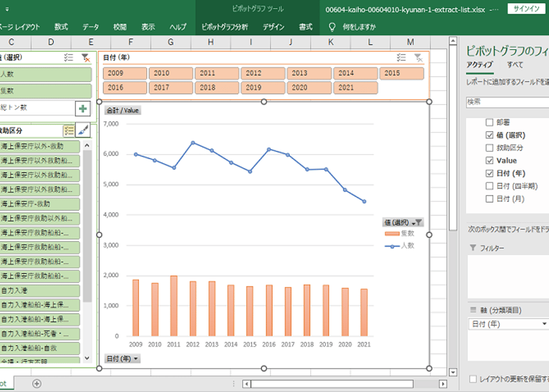Open the 値 (選択) legend field filter dropdown
The image size is (549, 392).
coord(403,222)
